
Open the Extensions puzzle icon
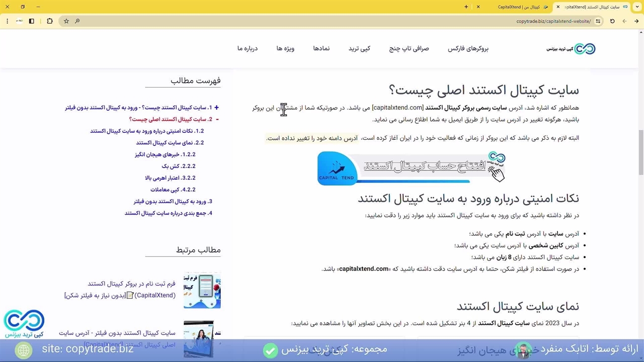tap(49, 21)
